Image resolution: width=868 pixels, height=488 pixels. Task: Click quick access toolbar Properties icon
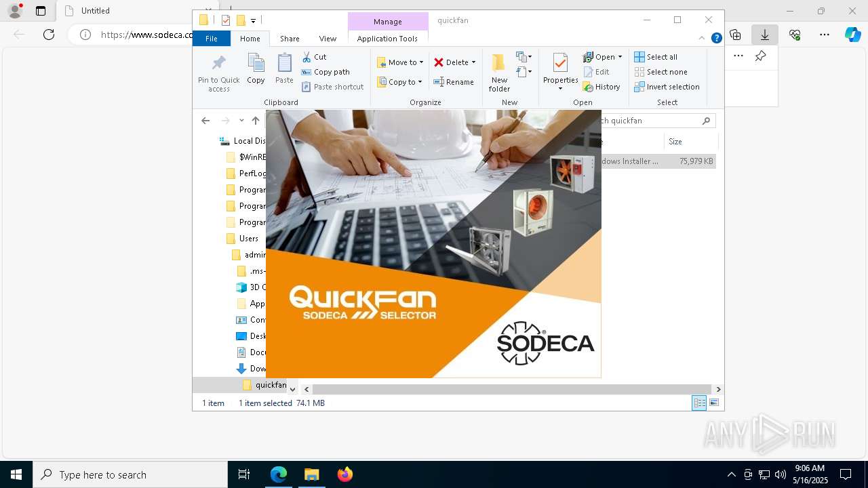click(226, 20)
